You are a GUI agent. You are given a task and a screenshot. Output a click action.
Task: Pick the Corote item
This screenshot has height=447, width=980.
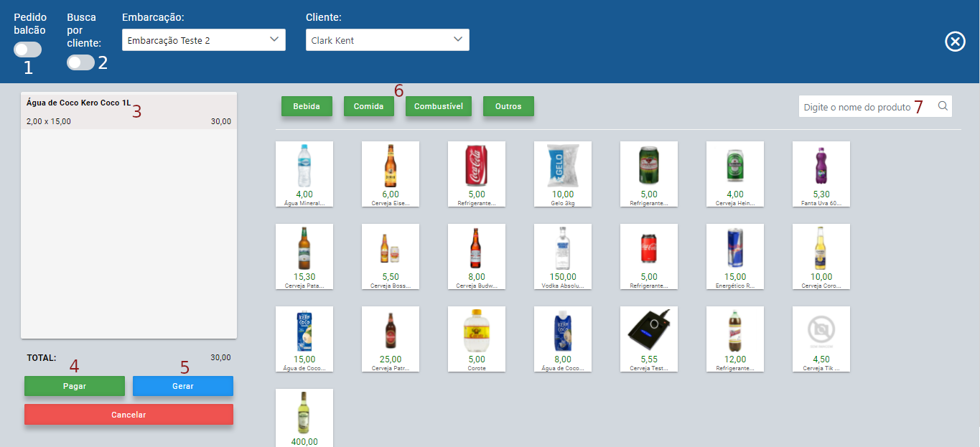point(476,339)
